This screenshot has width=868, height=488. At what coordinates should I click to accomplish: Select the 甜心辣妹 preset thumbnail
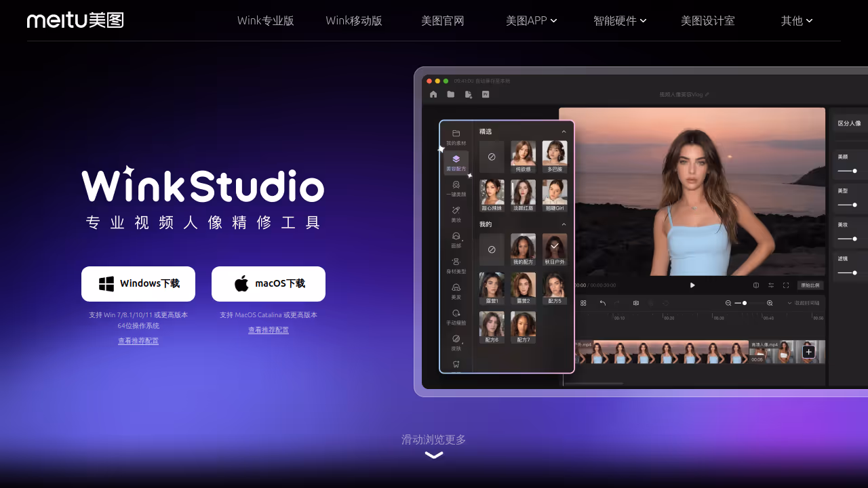point(492,196)
